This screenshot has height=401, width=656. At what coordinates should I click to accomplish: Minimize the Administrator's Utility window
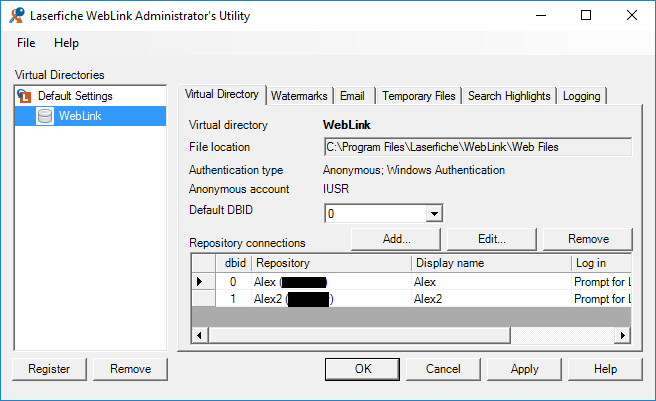541,15
